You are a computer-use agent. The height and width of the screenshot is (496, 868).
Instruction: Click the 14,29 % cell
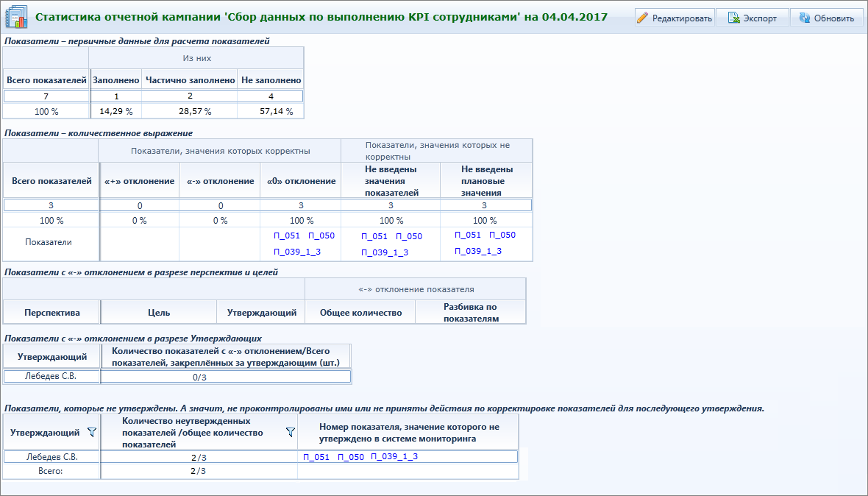coord(115,111)
